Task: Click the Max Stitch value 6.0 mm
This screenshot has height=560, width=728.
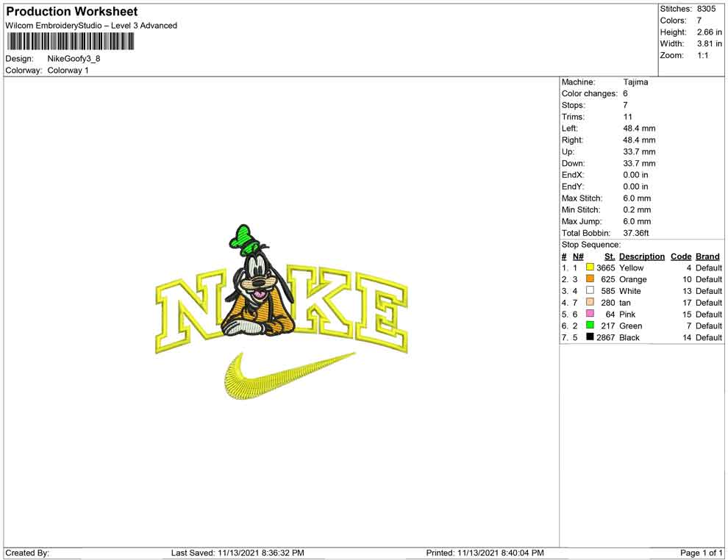Action: click(x=637, y=198)
